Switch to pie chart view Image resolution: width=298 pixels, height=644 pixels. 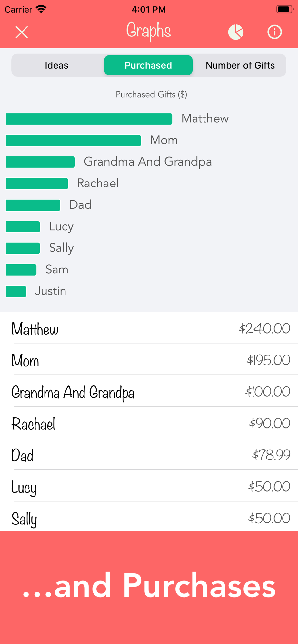click(x=236, y=32)
